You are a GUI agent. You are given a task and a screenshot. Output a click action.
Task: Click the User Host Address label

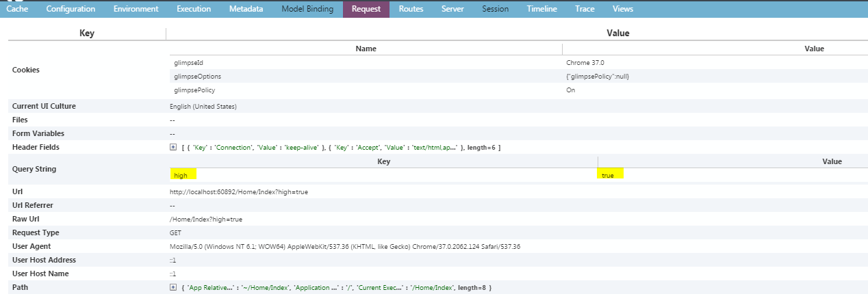coord(44,260)
